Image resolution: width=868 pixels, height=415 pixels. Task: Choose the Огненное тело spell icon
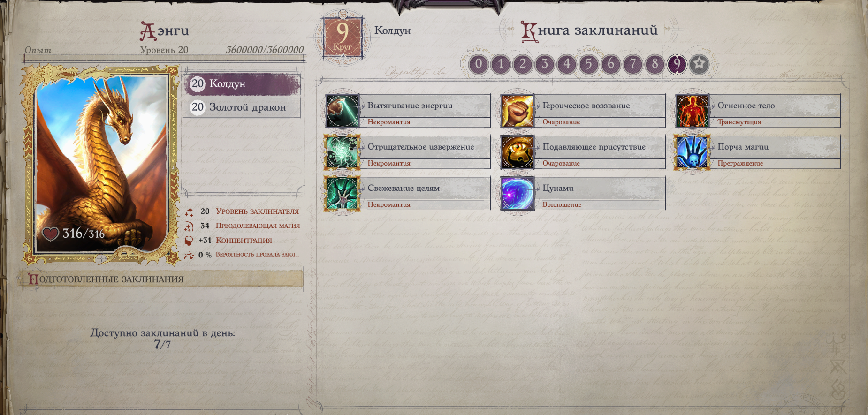tap(693, 111)
